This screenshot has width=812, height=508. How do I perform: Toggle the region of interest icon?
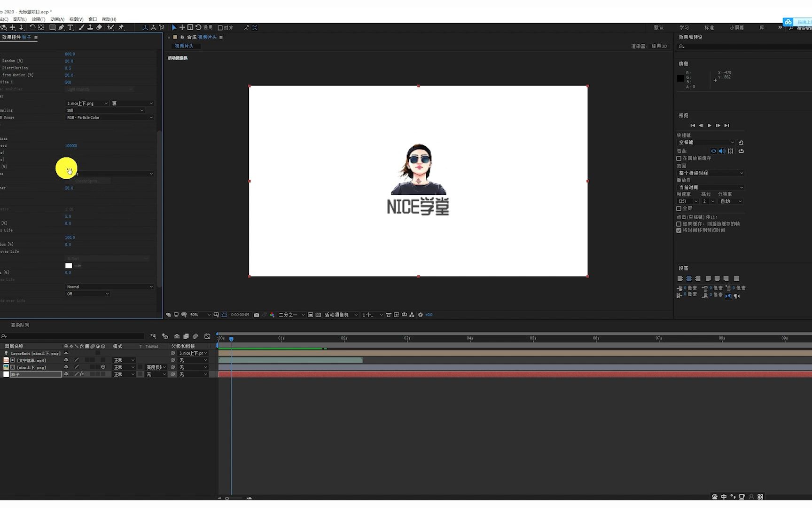click(311, 315)
